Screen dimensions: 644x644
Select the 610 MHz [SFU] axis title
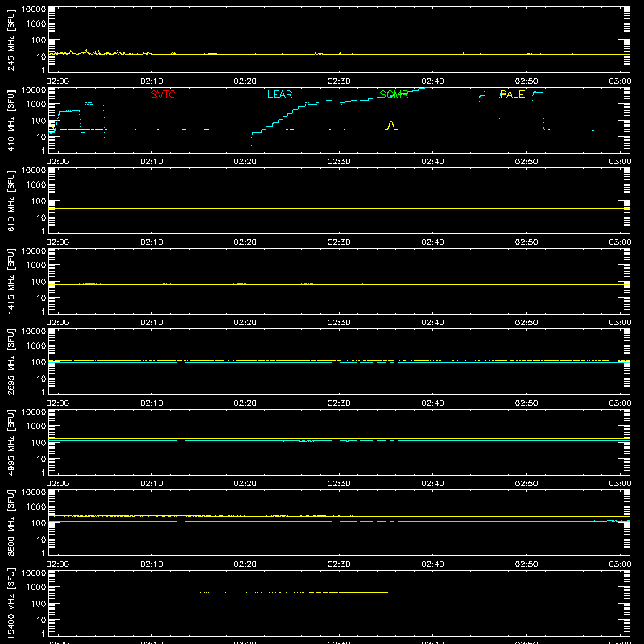(10, 200)
